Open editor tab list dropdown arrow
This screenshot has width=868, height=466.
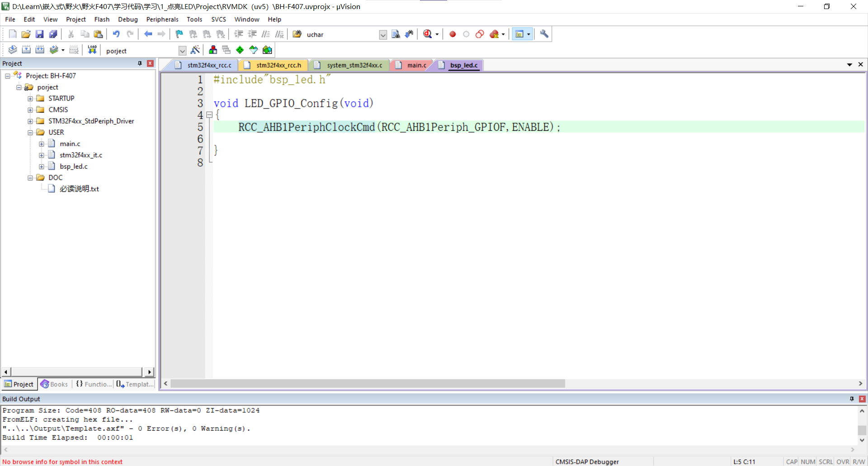849,65
